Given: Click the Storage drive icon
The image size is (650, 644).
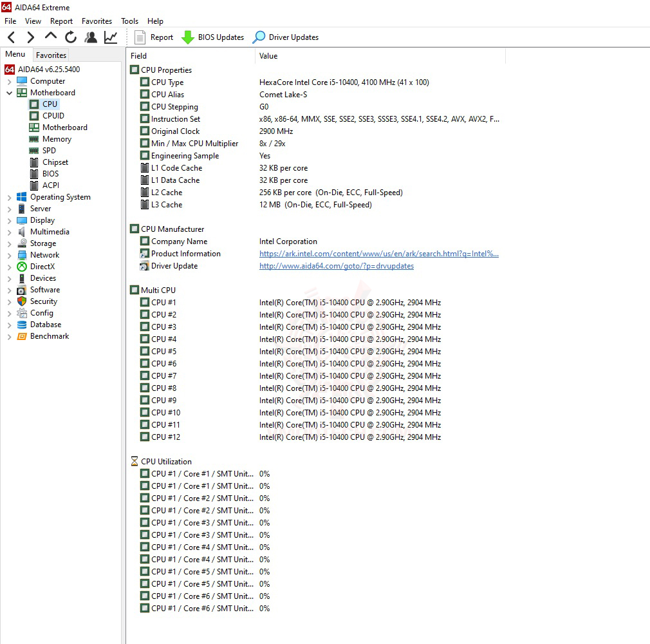Looking at the screenshot, I should point(21,243).
